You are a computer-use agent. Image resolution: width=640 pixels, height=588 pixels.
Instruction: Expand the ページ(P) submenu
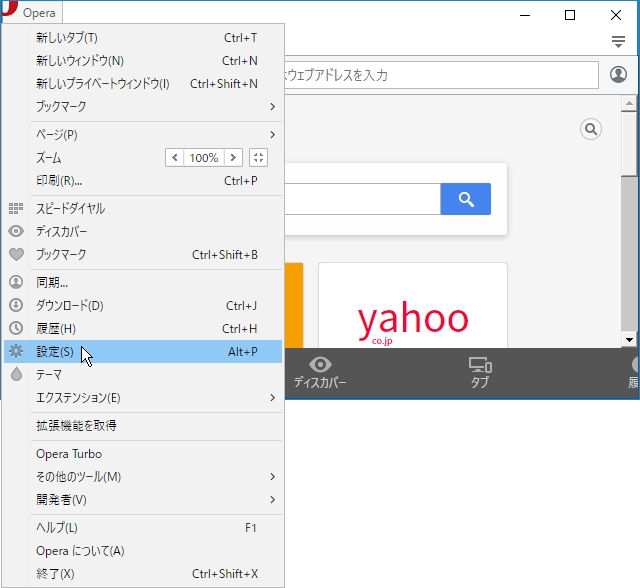[x=143, y=135]
